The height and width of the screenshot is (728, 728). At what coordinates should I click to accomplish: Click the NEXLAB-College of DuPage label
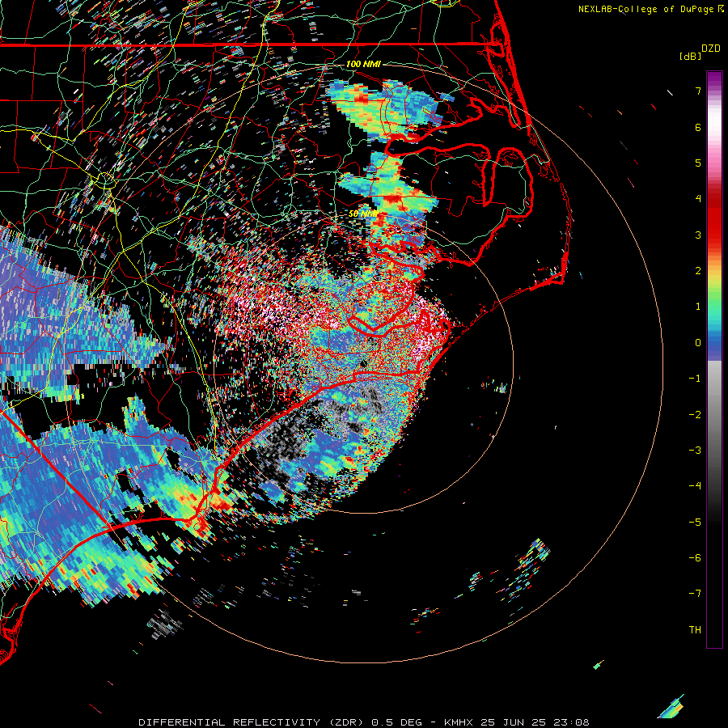(646, 9)
